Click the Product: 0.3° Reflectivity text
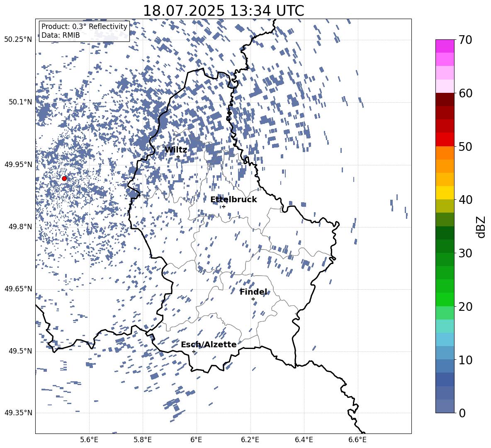The width and height of the screenshot is (491, 448). pyautogui.click(x=84, y=27)
